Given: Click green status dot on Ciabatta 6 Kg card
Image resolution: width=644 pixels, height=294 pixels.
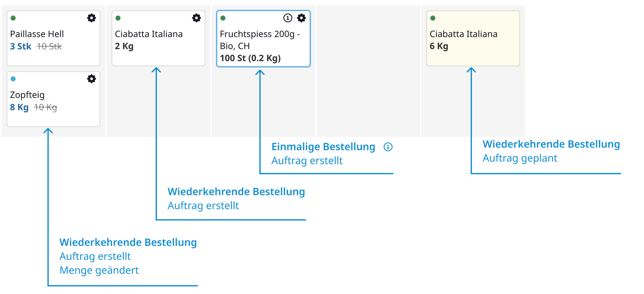Looking at the screenshot, I should point(433,18).
